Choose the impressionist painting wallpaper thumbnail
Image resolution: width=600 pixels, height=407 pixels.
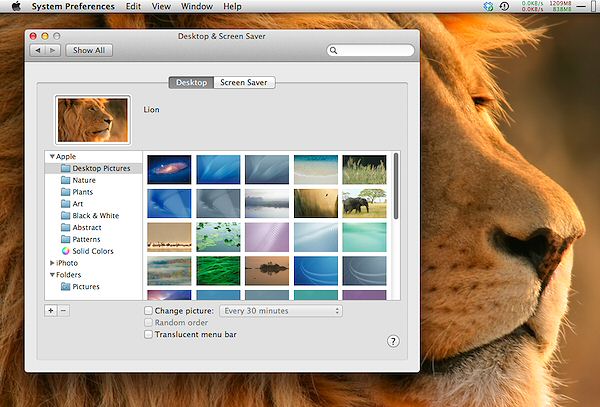pyautogui.click(x=169, y=271)
